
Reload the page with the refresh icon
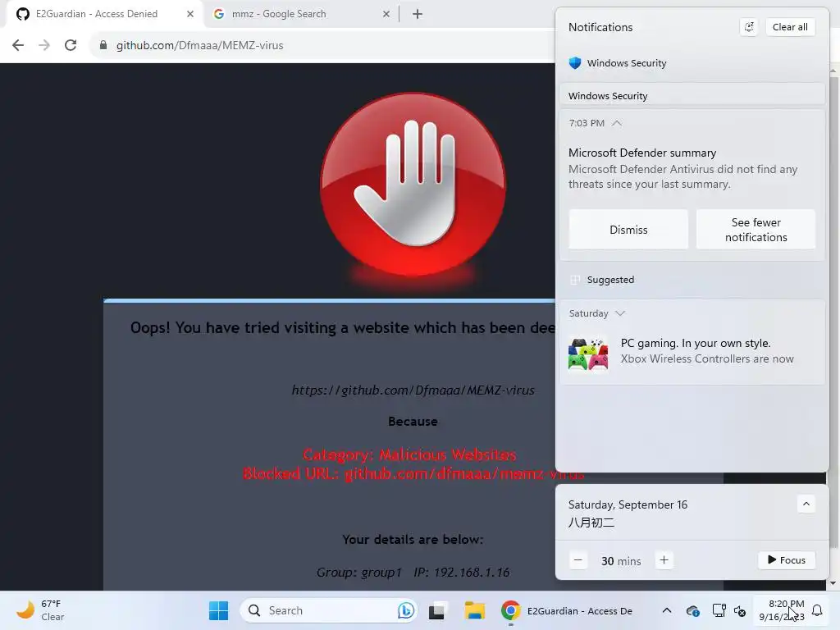coord(71,46)
